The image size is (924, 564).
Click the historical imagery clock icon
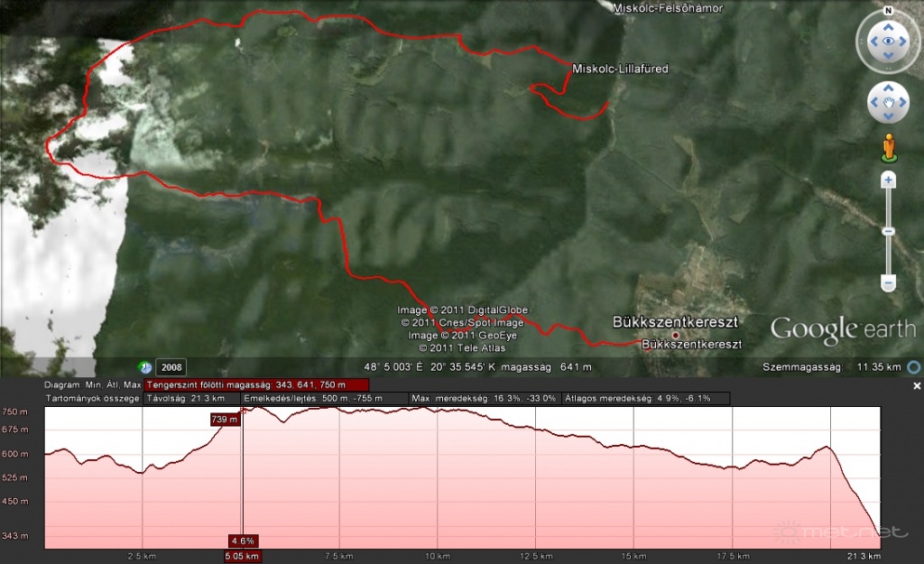144,367
